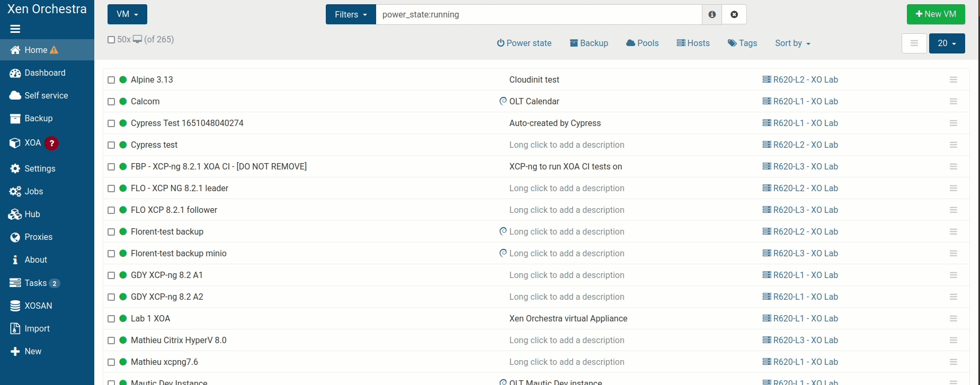Open the VM type dropdown
Screen dimensions: 980x385
pyautogui.click(x=127, y=14)
